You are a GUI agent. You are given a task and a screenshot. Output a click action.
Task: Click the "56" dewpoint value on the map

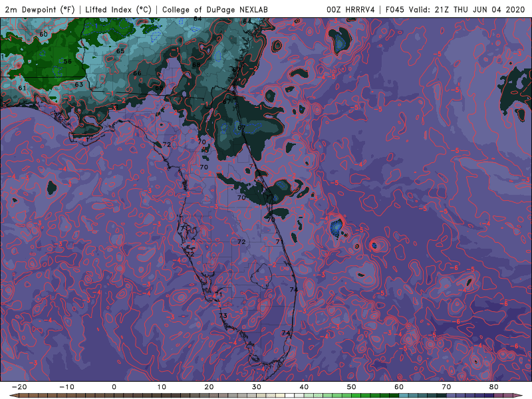click(68, 61)
